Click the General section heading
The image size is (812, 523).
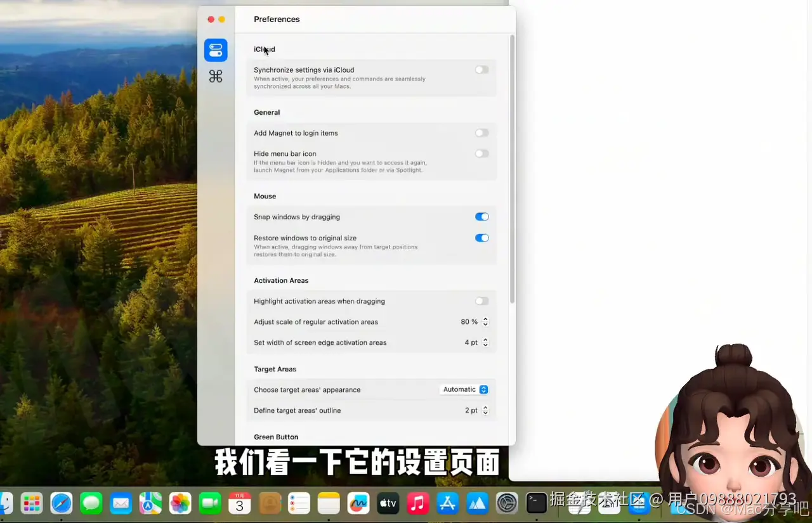click(267, 112)
